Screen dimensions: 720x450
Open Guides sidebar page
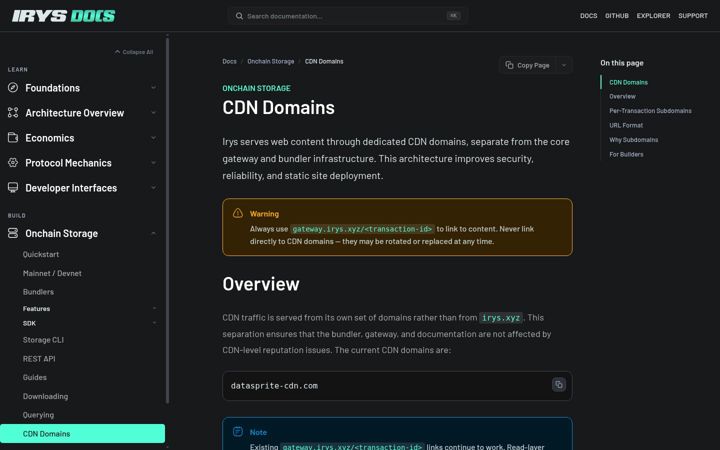coord(34,377)
